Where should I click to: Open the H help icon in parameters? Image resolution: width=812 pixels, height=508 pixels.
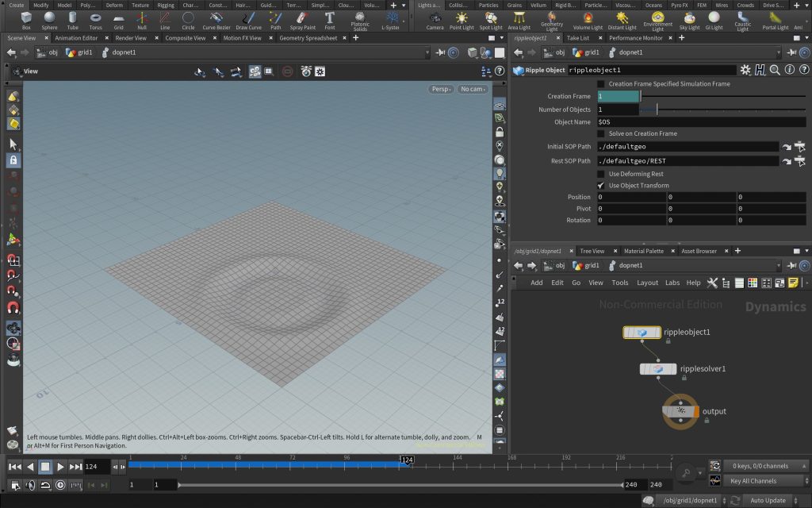[760, 70]
